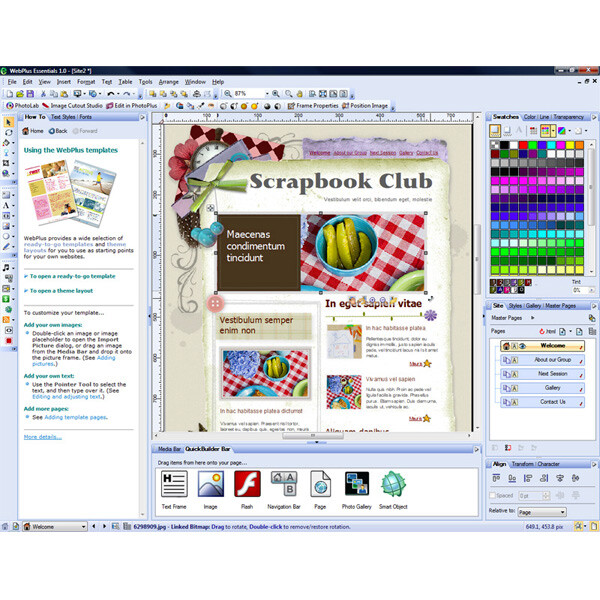Click the Zoom Out magnifier icon
This screenshot has height=600, width=600.
(228, 94)
